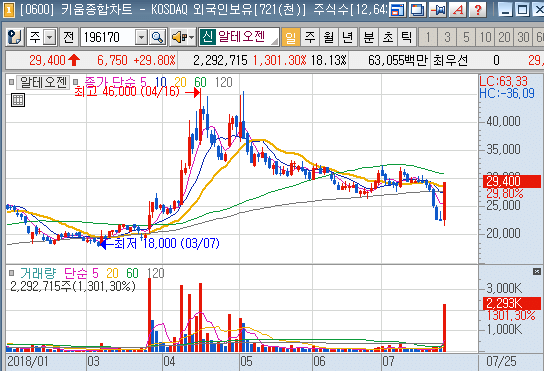This screenshot has height=371, width=544.
Task: Choose interval button 10 in toolbar
Action: [485, 37]
